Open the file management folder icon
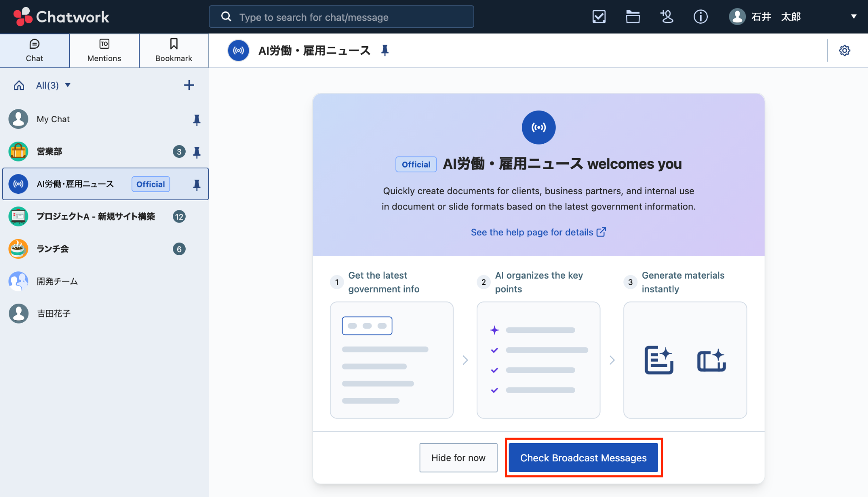868x497 pixels. coord(633,17)
